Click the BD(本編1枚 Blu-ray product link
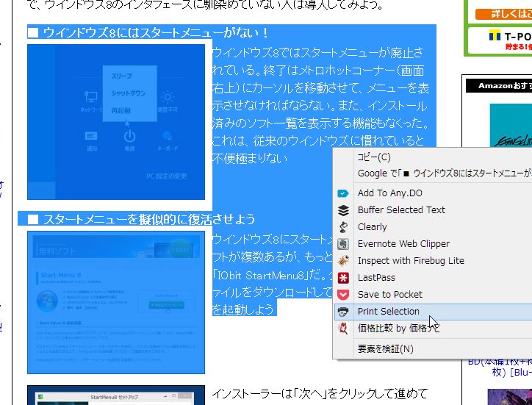The width and height of the screenshot is (532, 405). point(500,367)
